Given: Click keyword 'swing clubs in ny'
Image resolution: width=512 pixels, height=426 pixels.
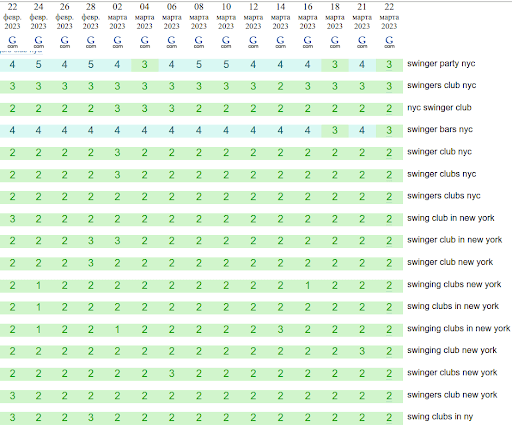Looking at the screenshot, I should point(440,417).
